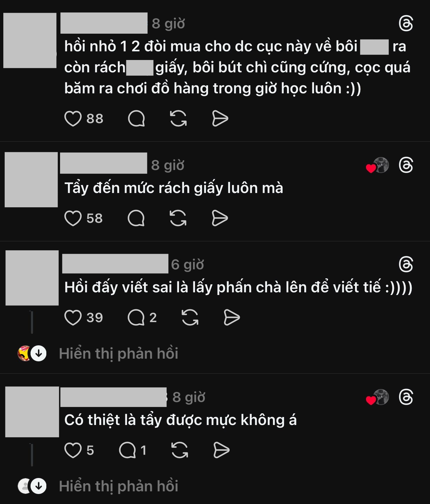Open the username on the 6 giờ comment
The height and width of the screenshot is (504, 430).
click(x=115, y=264)
